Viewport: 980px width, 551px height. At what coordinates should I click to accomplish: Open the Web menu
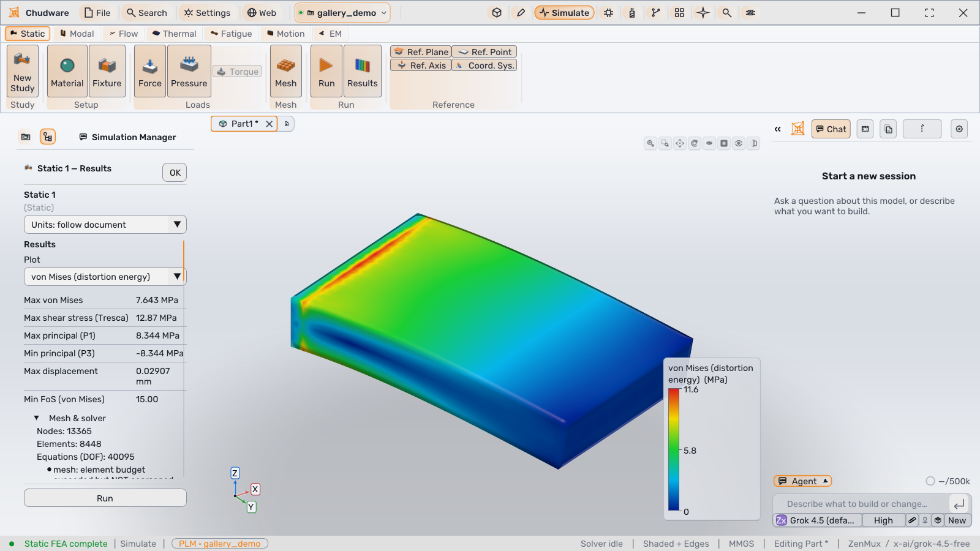(262, 13)
